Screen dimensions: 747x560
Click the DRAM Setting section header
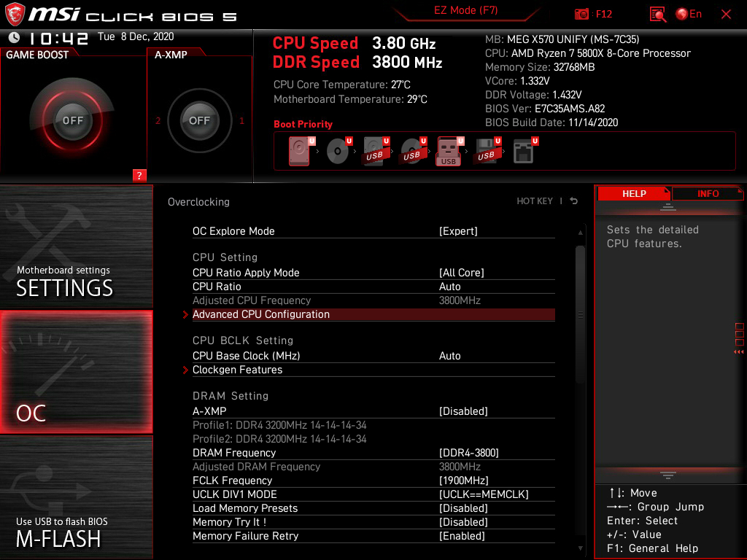click(x=231, y=396)
